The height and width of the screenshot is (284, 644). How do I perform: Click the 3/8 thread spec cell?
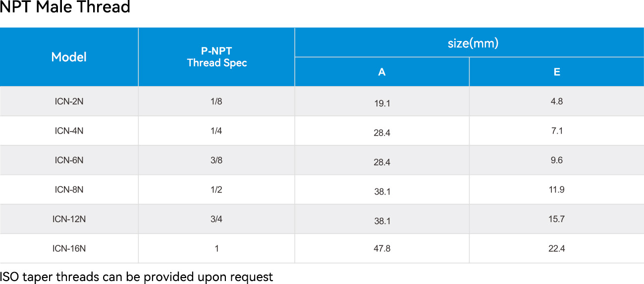(x=216, y=160)
